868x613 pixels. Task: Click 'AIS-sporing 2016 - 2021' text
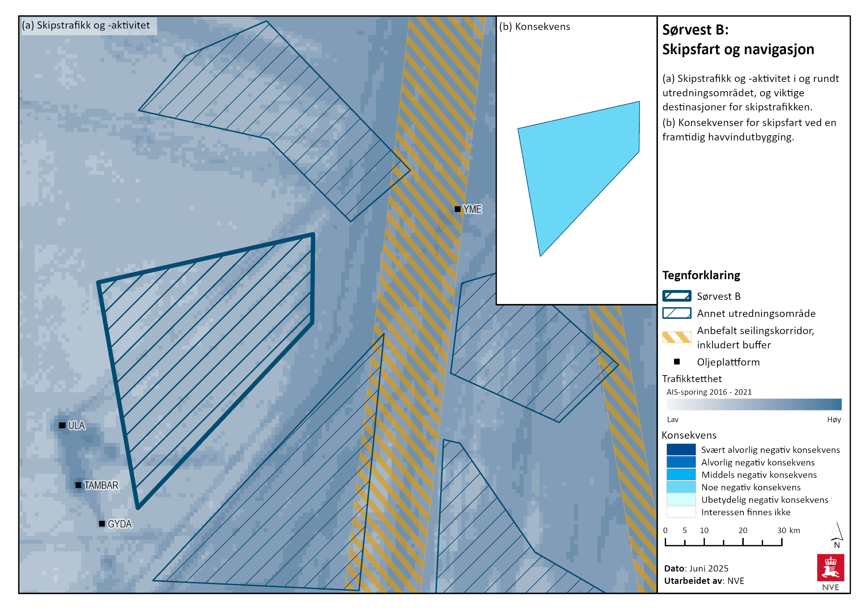point(709,392)
